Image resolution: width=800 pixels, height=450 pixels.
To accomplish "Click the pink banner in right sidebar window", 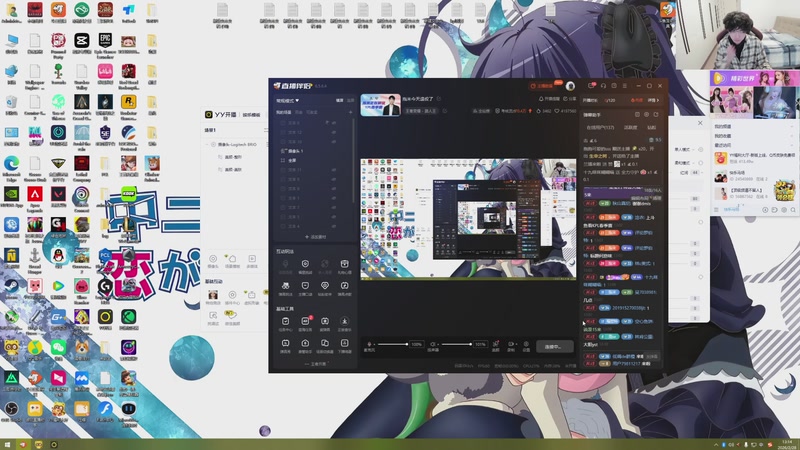I will point(755,78).
